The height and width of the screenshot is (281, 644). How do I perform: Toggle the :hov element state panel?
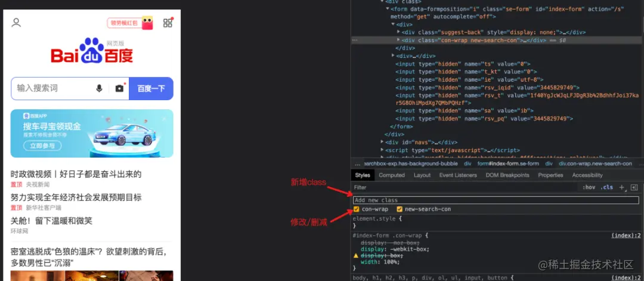[x=589, y=187]
